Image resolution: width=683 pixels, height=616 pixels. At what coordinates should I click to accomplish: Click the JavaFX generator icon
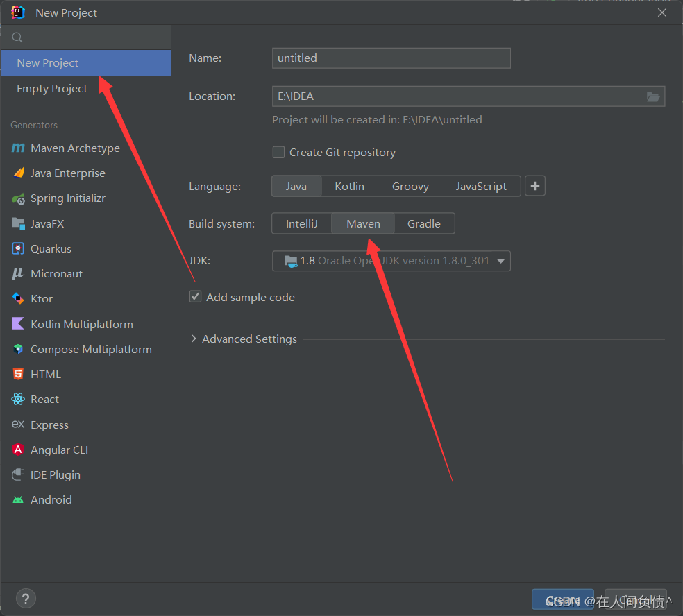coord(18,224)
